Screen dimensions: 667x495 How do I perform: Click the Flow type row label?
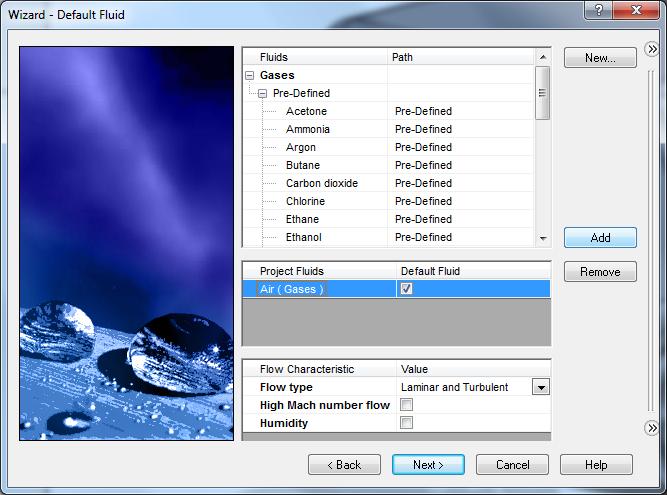(x=286, y=387)
